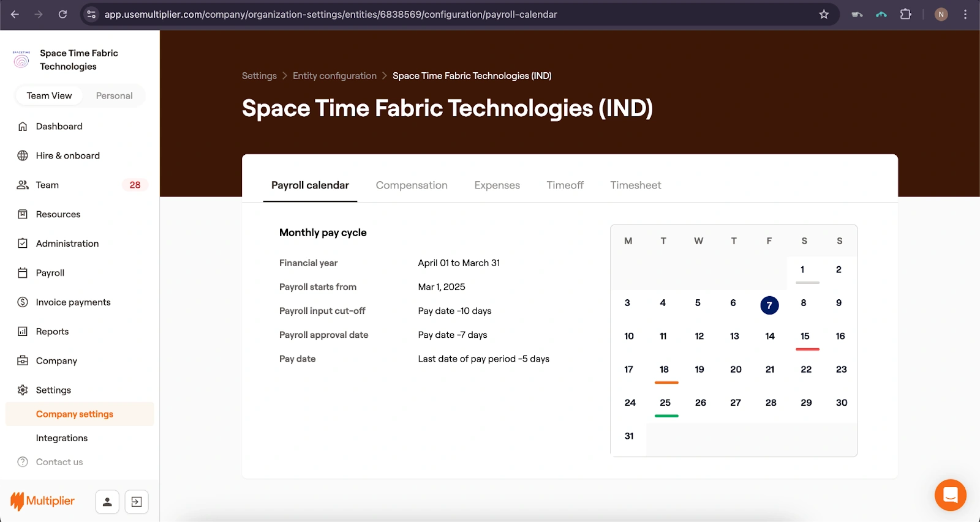This screenshot has height=522, width=980.
Task: Click the Resources icon in sidebar
Action: (x=23, y=214)
